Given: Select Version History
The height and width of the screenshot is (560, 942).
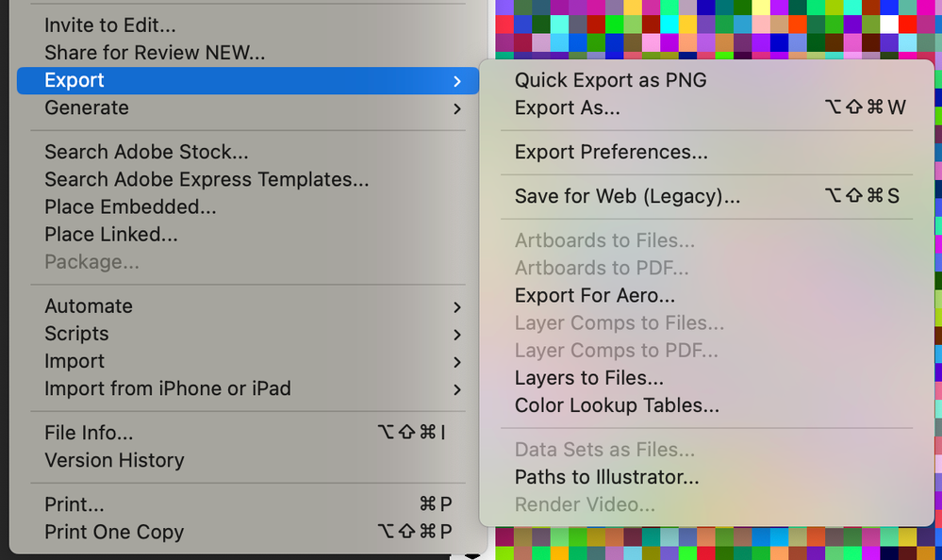Looking at the screenshot, I should point(114,460).
